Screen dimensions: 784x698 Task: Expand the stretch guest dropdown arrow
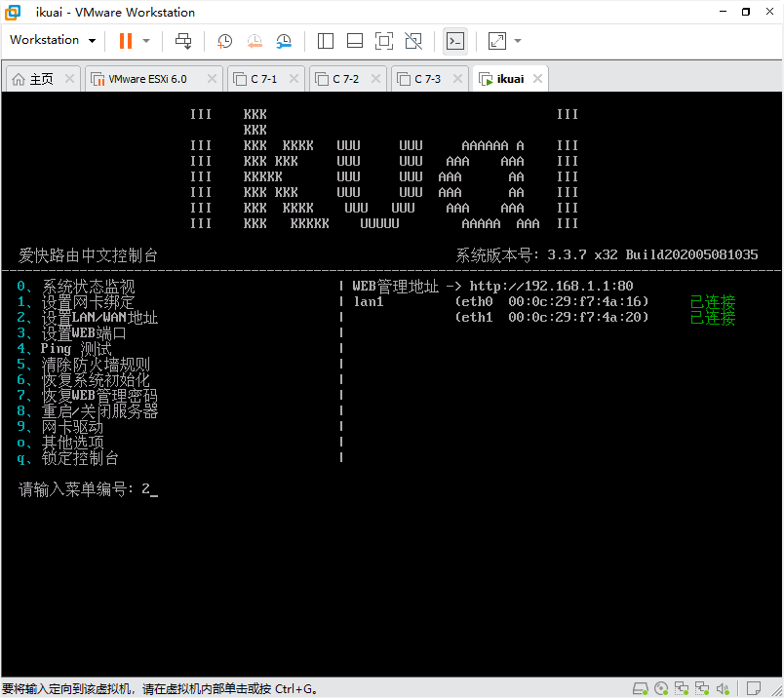point(518,41)
